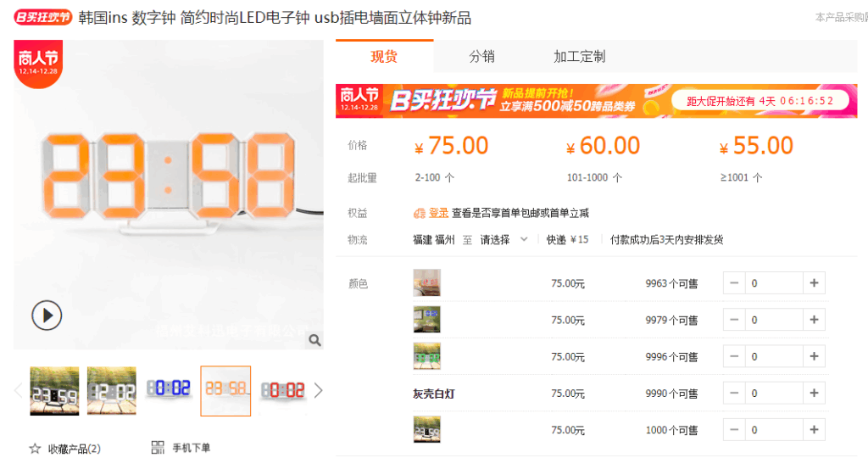Click the first color swatch image

coord(427,283)
